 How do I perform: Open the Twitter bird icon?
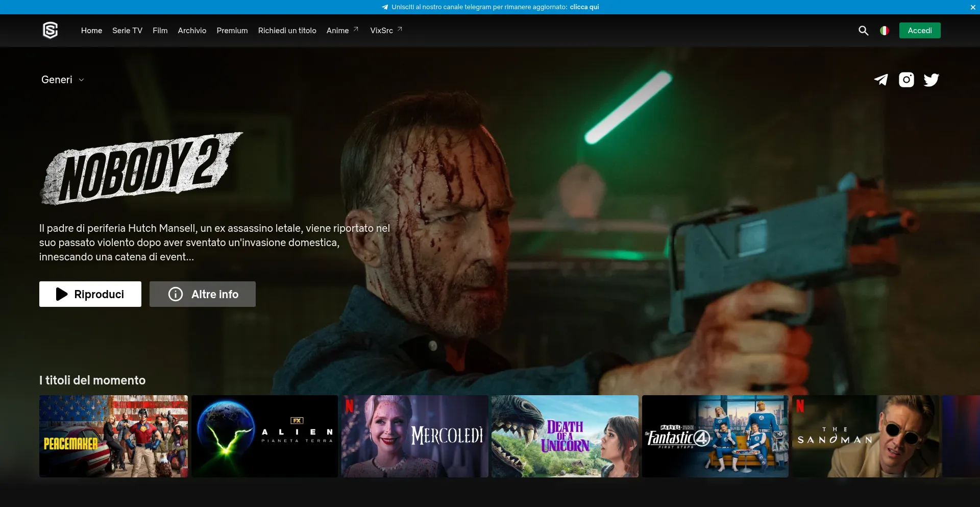pyautogui.click(x=932, y=80)
